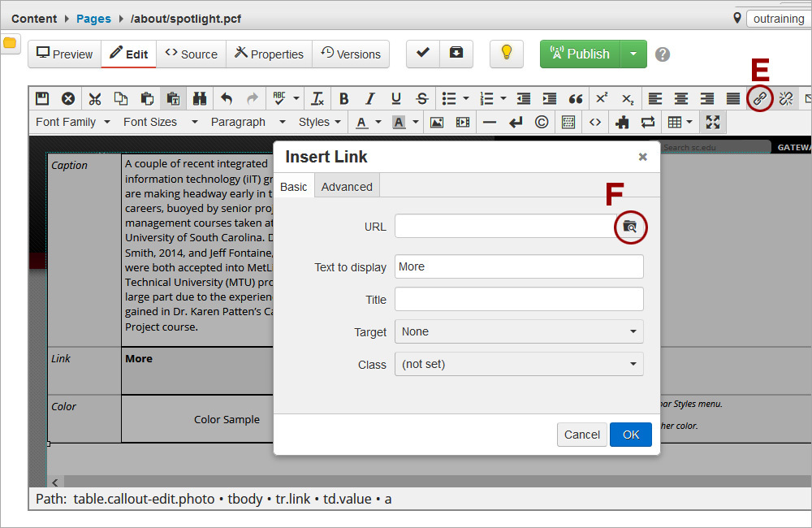The width and height of the screenshot is (812, 528).
Task: Browse for file with URL folder icon
Action: (630, 227)
